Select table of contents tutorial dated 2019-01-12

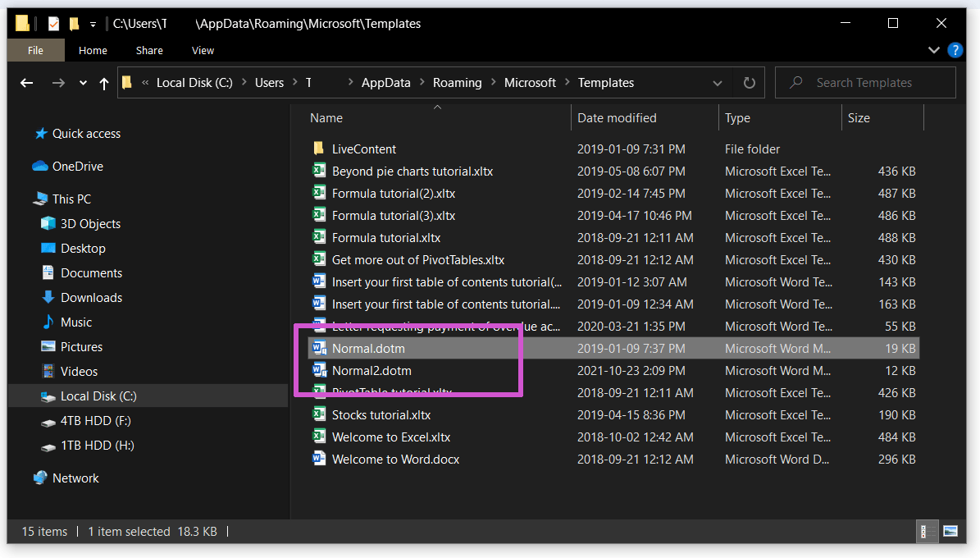point(447,282)
